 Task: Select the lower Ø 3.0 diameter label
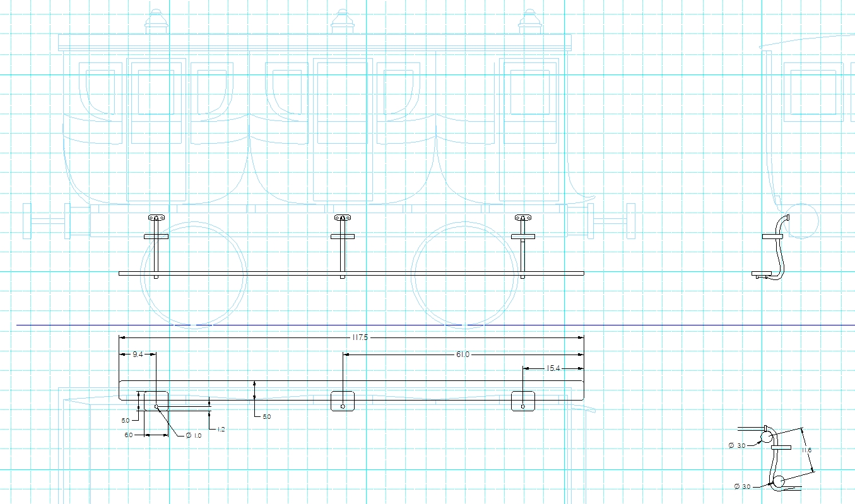click(743, 486)
